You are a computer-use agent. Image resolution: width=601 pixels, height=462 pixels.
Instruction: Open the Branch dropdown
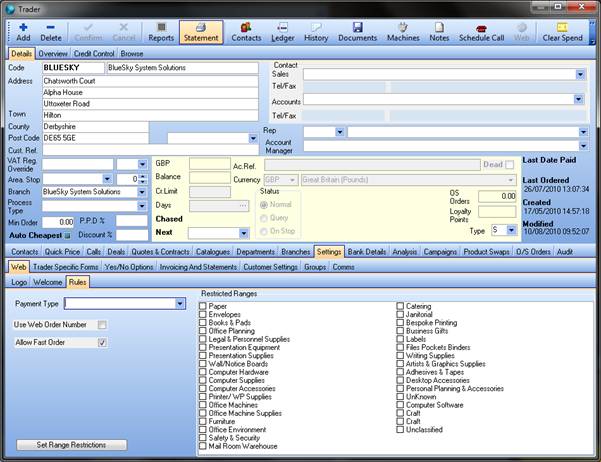pyautogui.click(x=142, y=192)
